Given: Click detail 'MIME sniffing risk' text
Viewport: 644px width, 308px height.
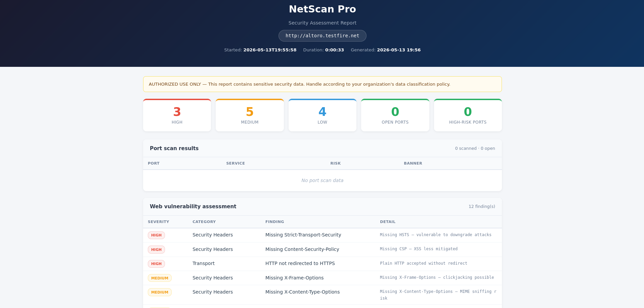Looking at the screenshot, I should pos(438,295).
